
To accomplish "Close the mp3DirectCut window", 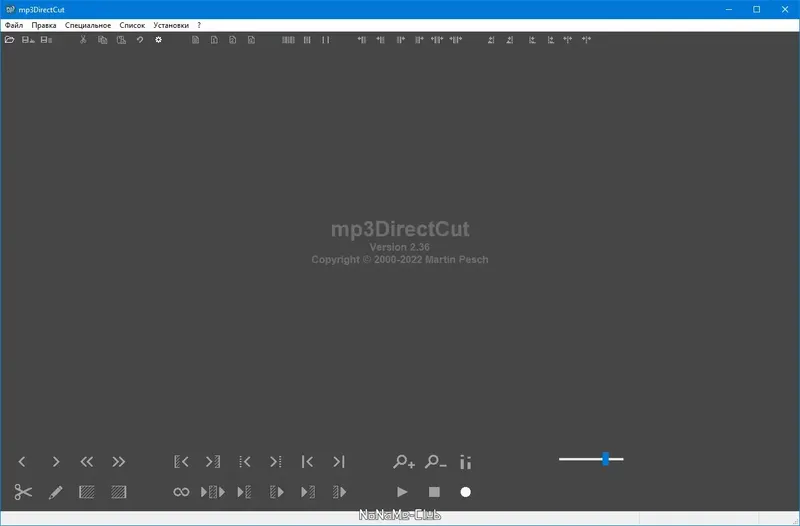I will click(x=785, y=9).
